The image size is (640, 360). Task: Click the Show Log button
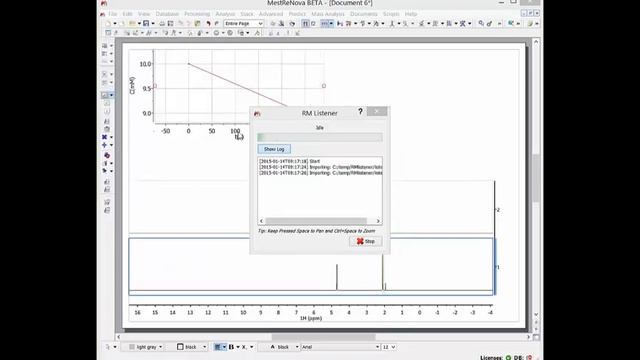point(274,149)
